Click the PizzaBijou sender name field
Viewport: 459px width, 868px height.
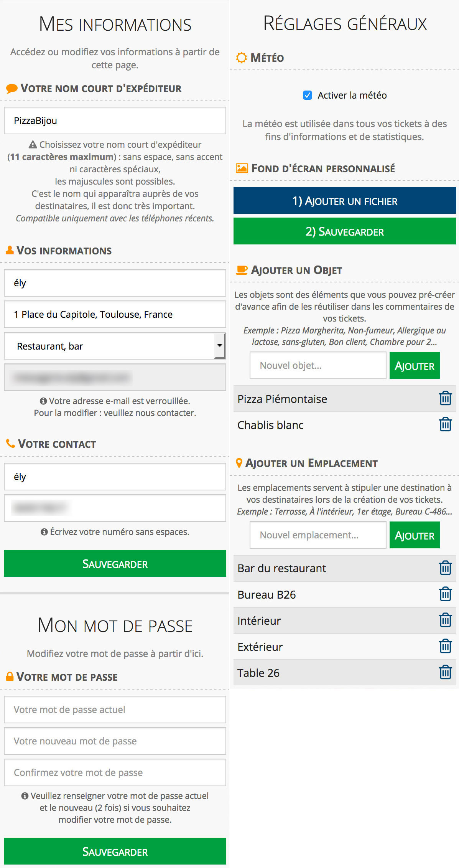coord(115,121)
